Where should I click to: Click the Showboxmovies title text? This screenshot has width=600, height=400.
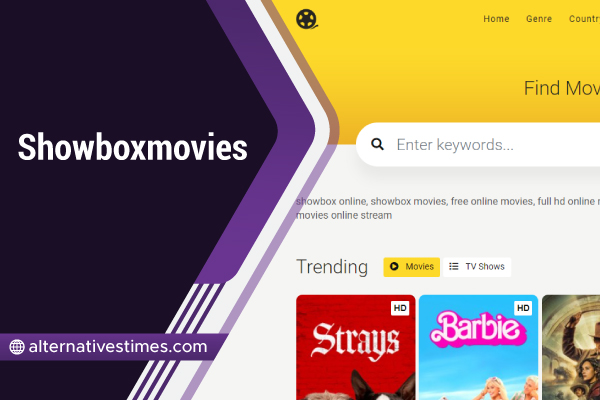(132, 147)
